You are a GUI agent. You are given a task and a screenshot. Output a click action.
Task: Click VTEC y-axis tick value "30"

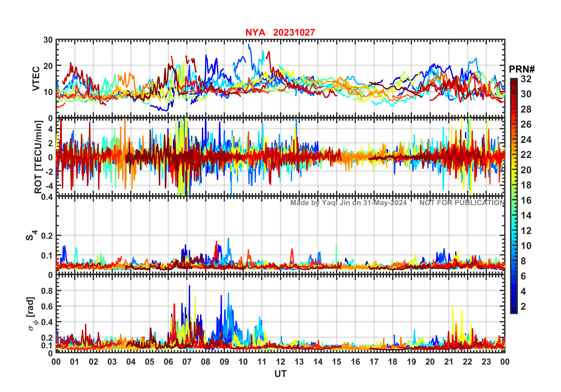click(x=48, y=40)
